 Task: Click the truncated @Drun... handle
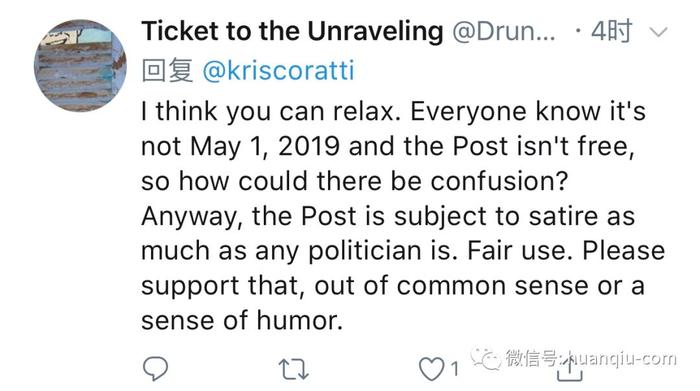504,32
